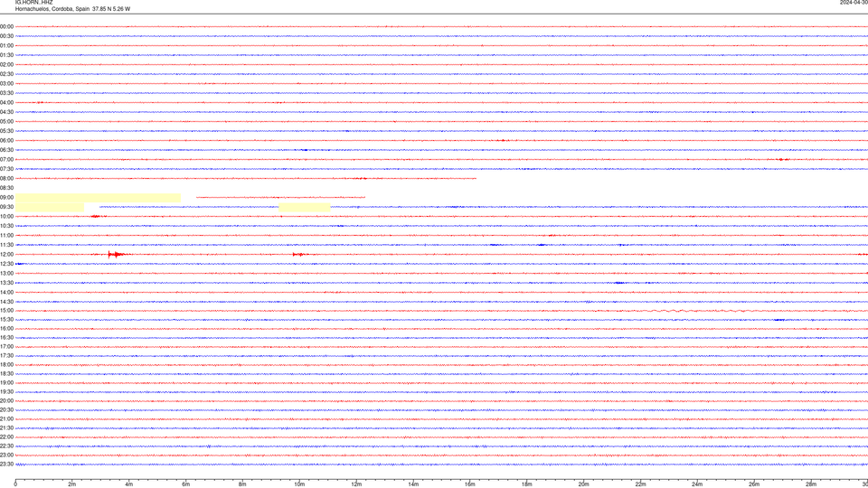Click the IG.HORN..HHZ station code header
Image resolution: width=868 pixels, height=488 pixels.
[x=33, y=2]
